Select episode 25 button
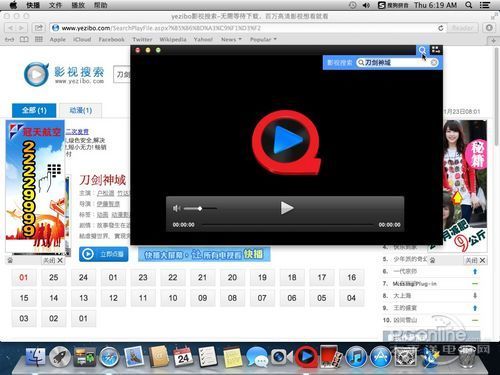This screenshot has width=500, height=375. [x=54, y=277]
